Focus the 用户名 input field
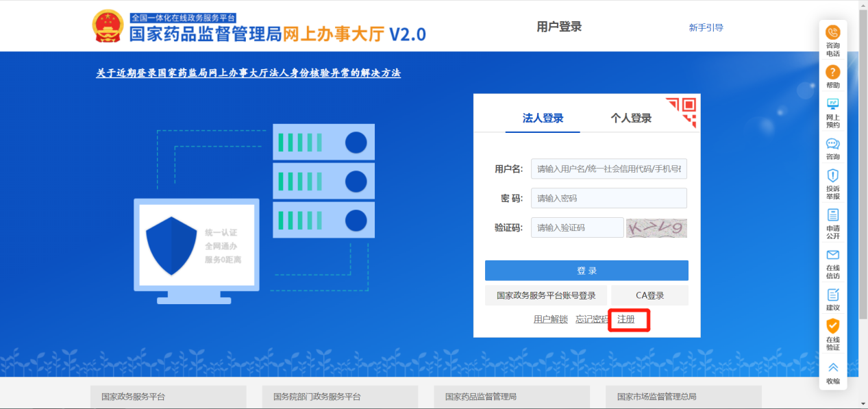868x409 pixels. [x=609, y=169]
